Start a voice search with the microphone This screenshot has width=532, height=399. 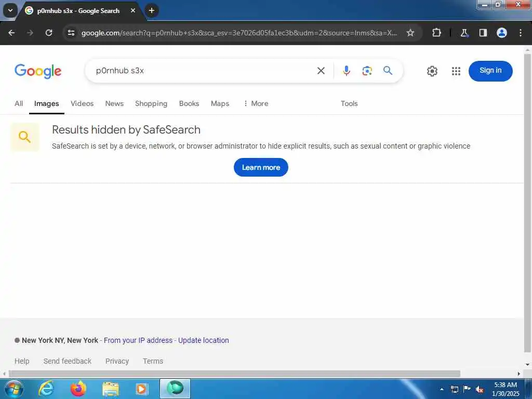[x=347, y=71]
